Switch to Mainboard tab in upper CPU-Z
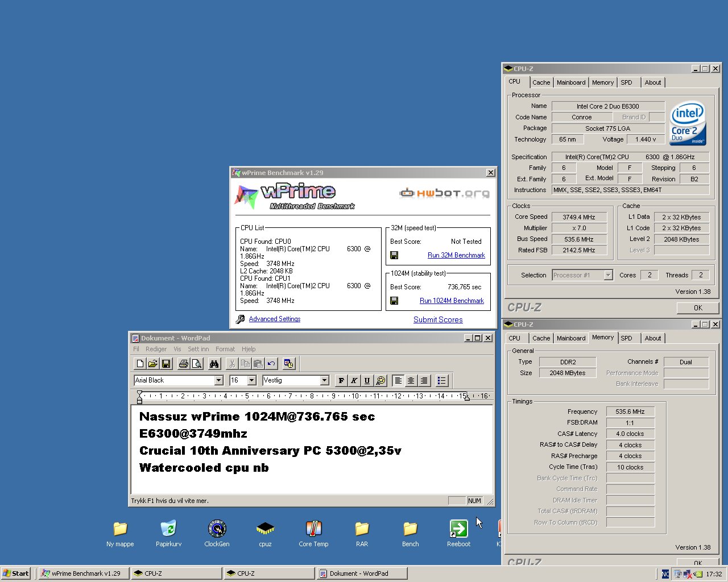 pyautogui.click(x=571, y=82)
